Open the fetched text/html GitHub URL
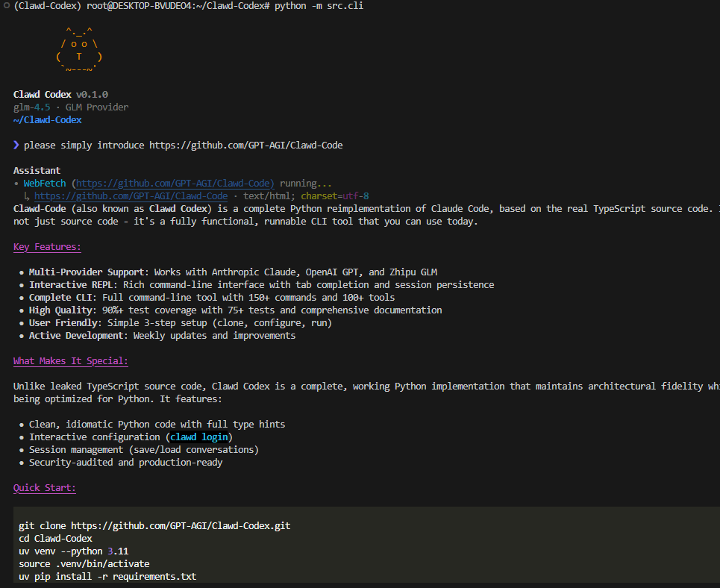This screenshot has width=720, height=588. pos(131,196)
